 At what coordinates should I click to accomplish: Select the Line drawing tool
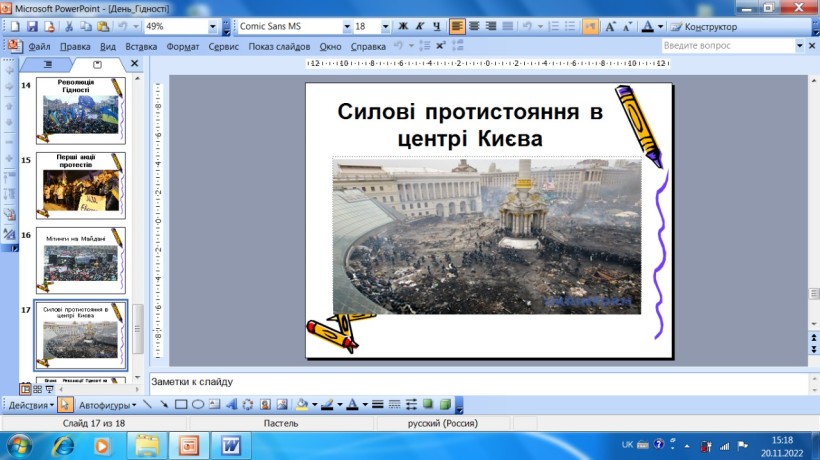[x=147, y=405]
